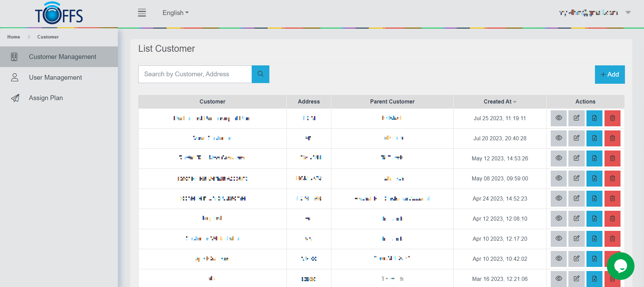
Task: Open the chat support bubble
Action: point(620,266)
